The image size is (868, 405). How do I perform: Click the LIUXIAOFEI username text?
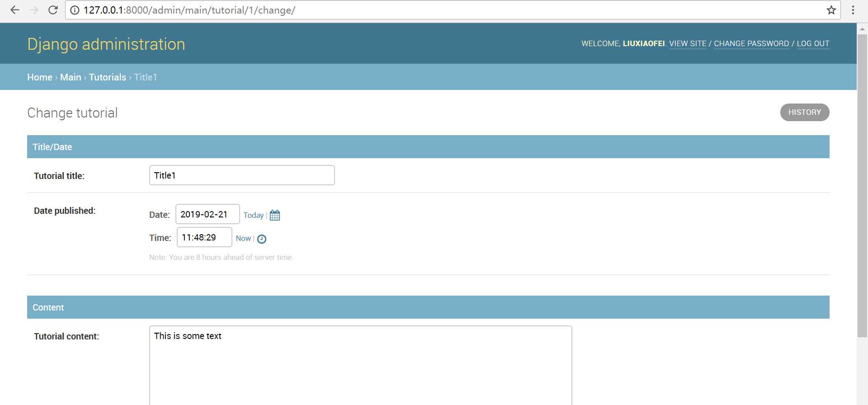click(x=644, y=43)
